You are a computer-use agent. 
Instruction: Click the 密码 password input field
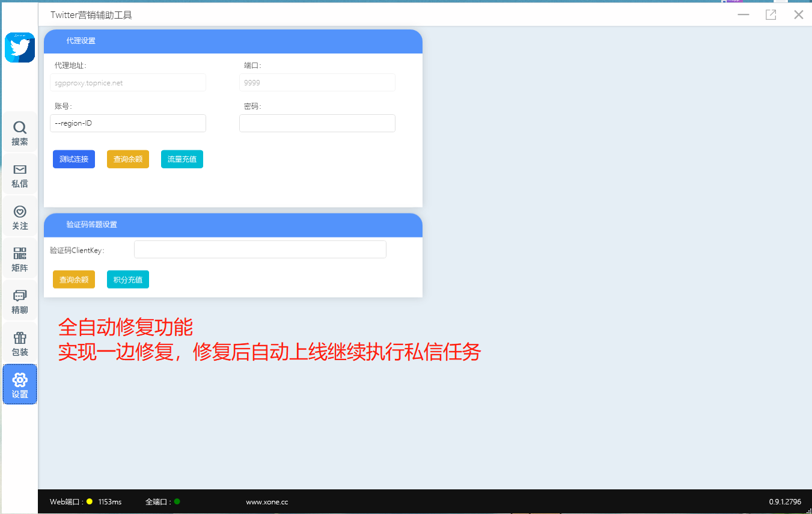click(317, 123)
